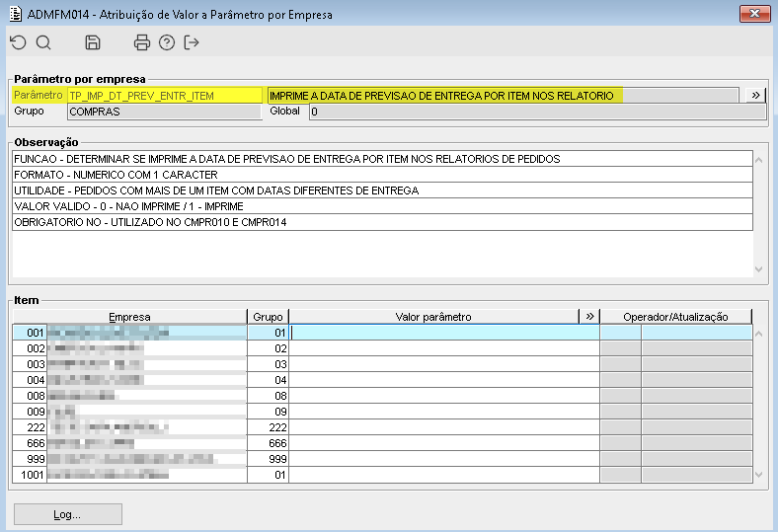
Task: Click Grupo cell 999 in Item grid
Action: pos(268,459)
